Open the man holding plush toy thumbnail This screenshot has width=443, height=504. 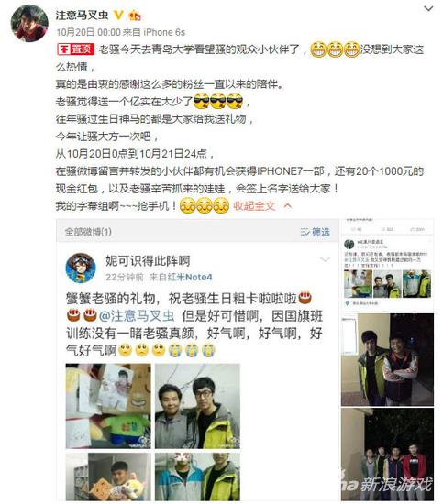pyautogui.click(x=108, y=477)
